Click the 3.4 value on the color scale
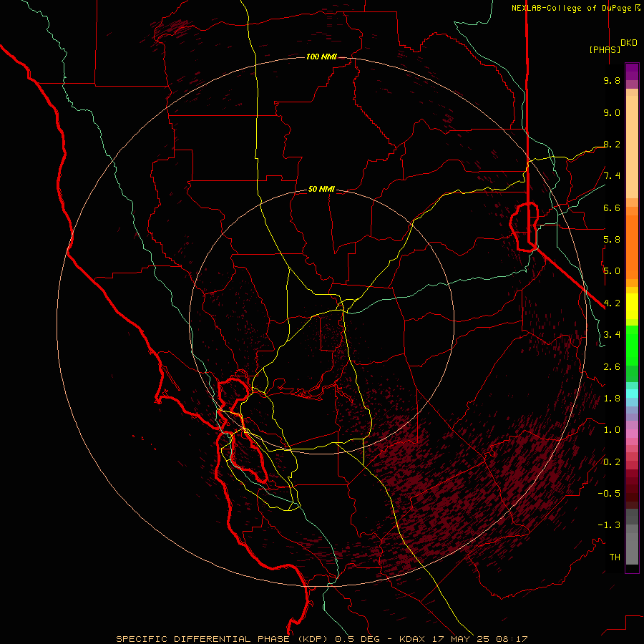 click(x=612, y=335)
